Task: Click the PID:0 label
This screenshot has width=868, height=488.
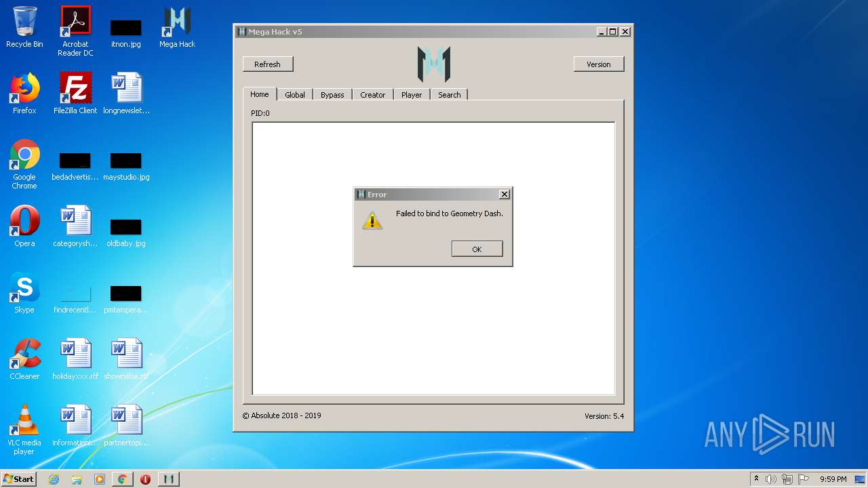Action: pyautogui.click(x=260, y=113)
